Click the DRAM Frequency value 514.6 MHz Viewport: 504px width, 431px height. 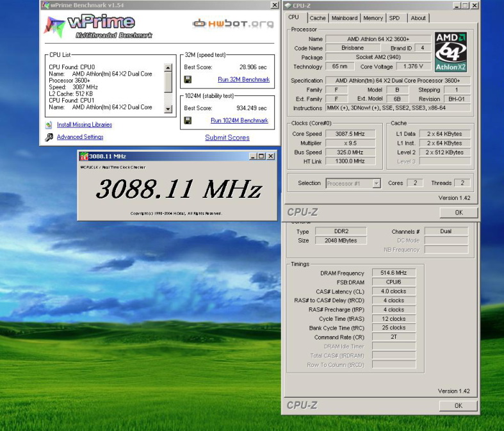pyautogui.click(x=394, y=273)
